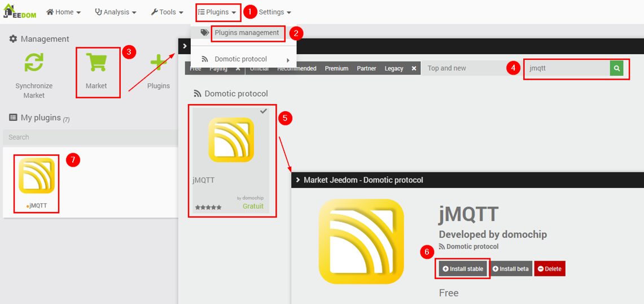Toggle the Paying filter
This screenshot has height=304, width=644.
pyautogui.click(x=218, y=68)
